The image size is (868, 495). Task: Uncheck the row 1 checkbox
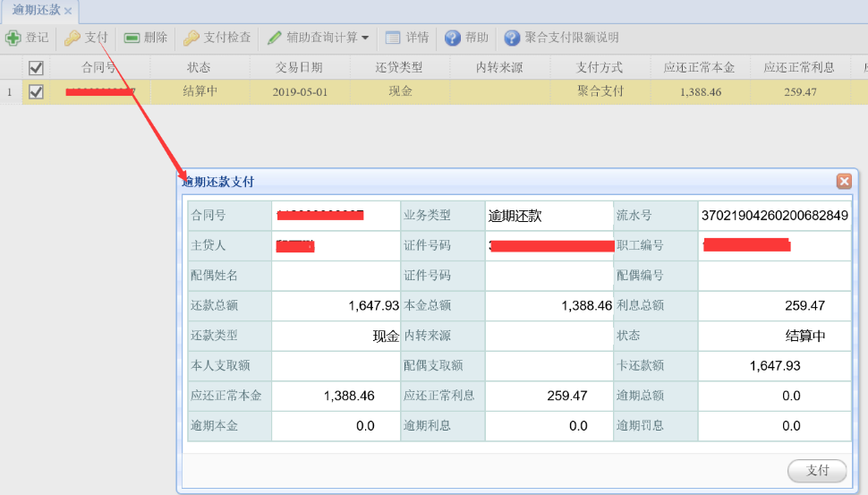(36, 91)
